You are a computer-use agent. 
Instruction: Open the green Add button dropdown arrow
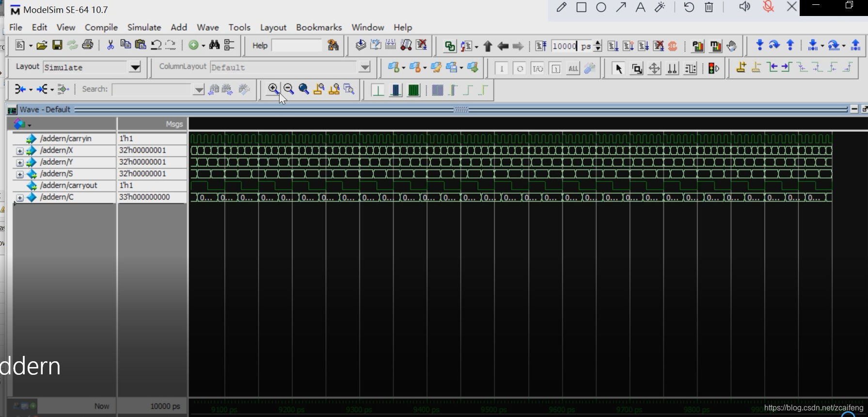pyautogui.click(x=203, y=46)
